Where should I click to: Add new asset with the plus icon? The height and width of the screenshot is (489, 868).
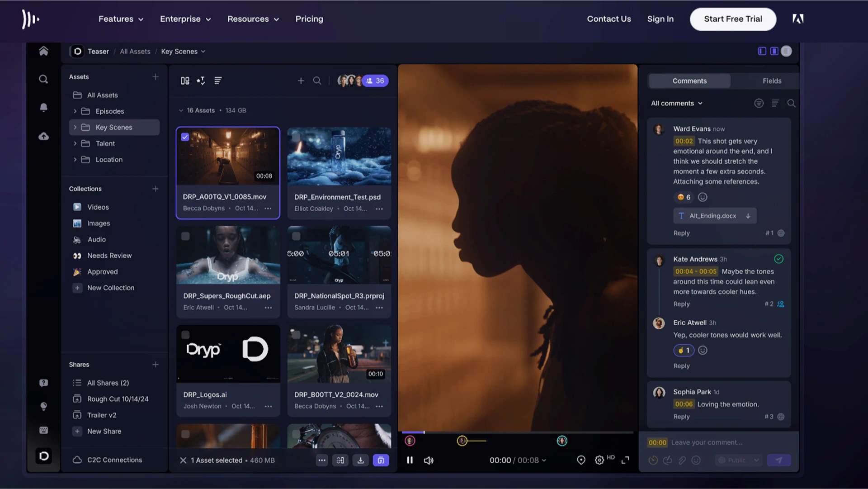click(301, 81)
